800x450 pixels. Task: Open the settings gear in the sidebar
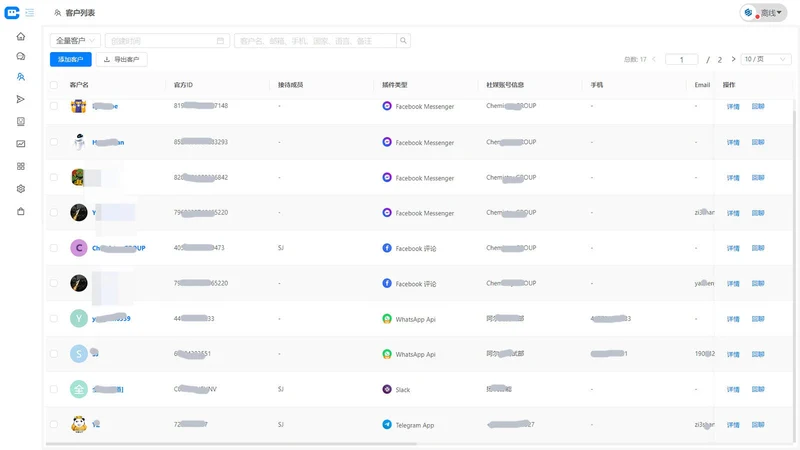[x=21, y=189]
